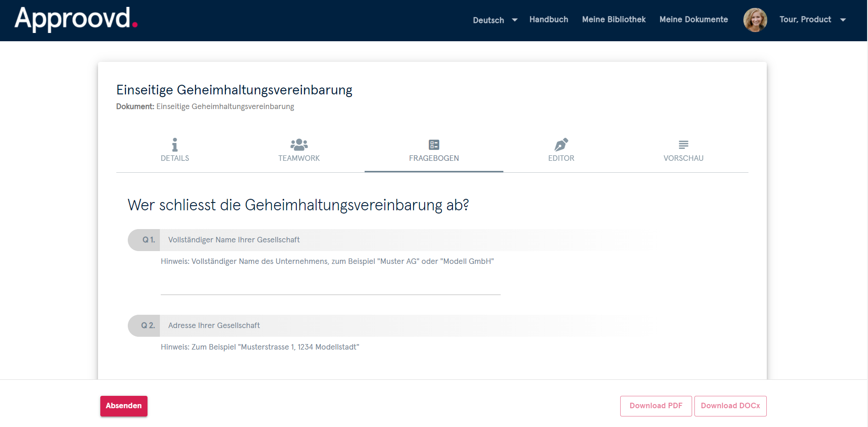This screenshot has height=427, width=868.
Task: Open your profile via the avatar picture
Action: [755, 20]
